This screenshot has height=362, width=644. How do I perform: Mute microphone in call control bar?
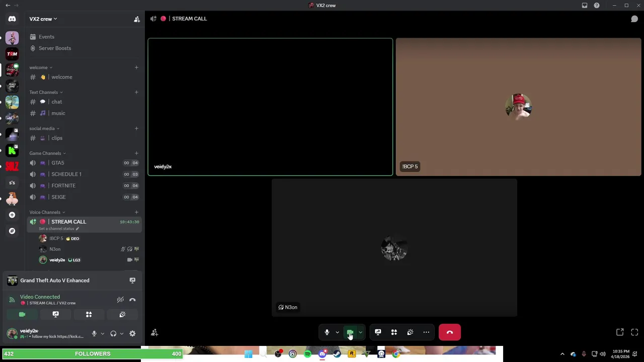coord(327,332)
